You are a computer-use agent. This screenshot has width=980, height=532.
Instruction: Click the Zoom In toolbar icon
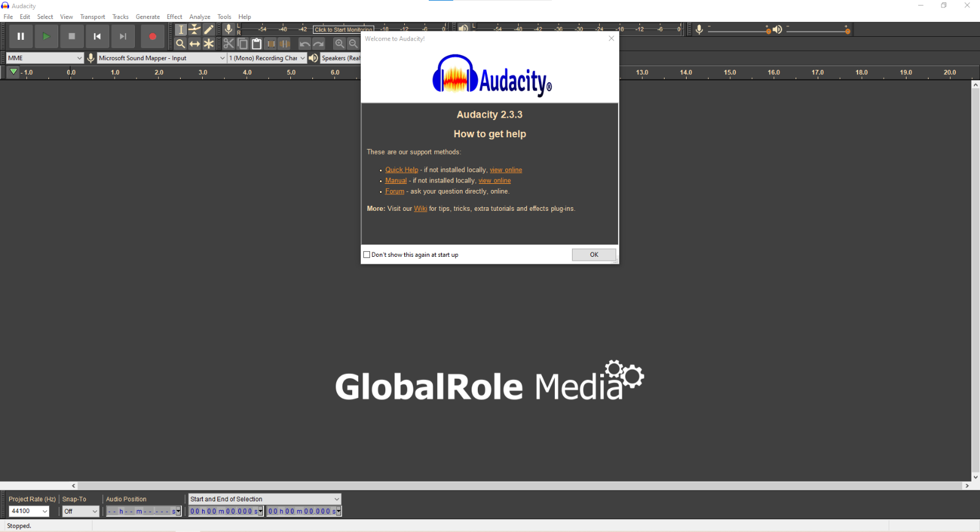tap(339, 44)
